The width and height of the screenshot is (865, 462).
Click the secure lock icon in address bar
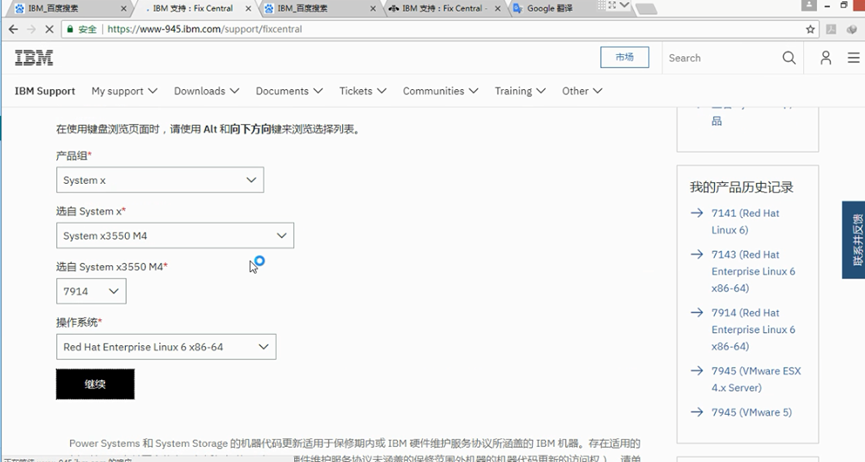pos(70,29)
